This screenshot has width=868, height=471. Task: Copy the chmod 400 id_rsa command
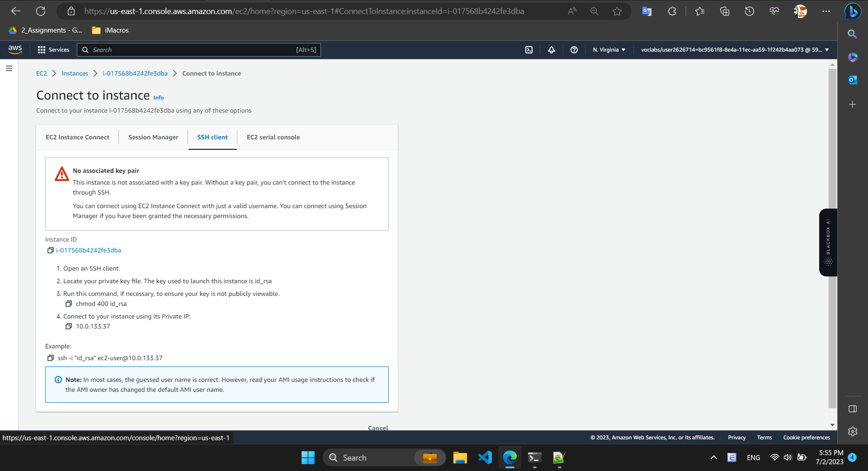tap(69, 304)
